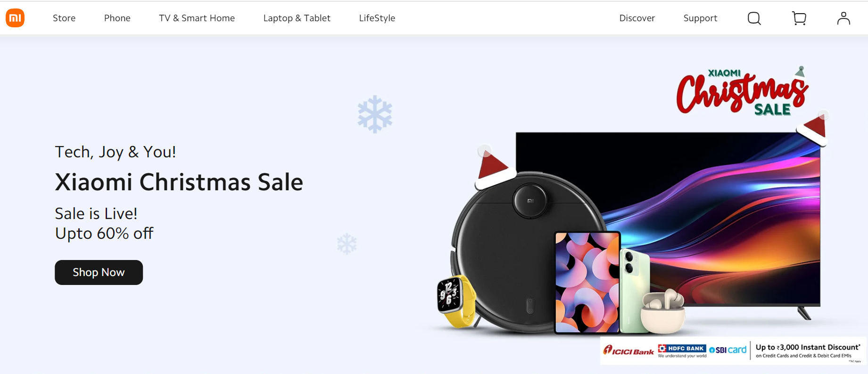Open the shopping cart icon
The width and height of the screenshot is (868, 374).
point(799,18)
